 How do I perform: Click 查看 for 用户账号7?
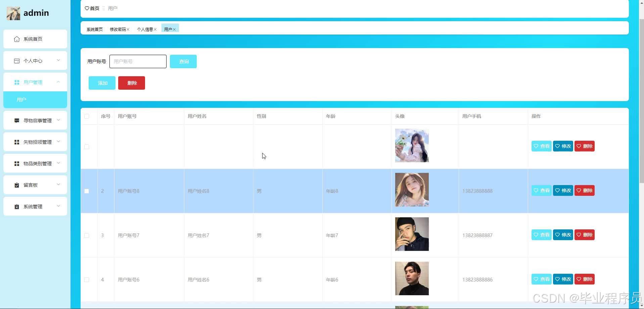(x=541, y=235)
